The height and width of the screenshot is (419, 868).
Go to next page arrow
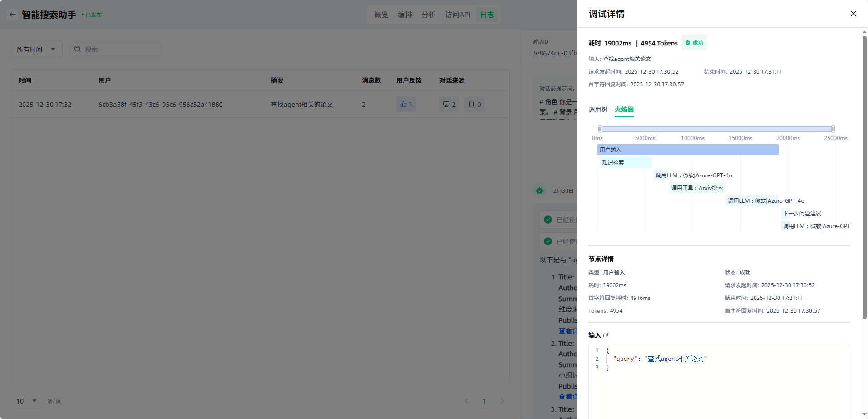point(502,401)
